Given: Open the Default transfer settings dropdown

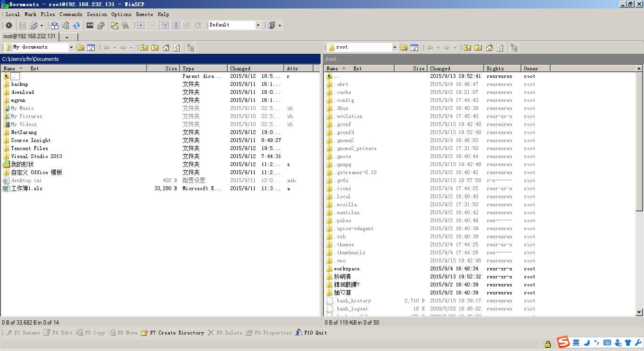Looking at the screenshot, I should click(258, 25).
